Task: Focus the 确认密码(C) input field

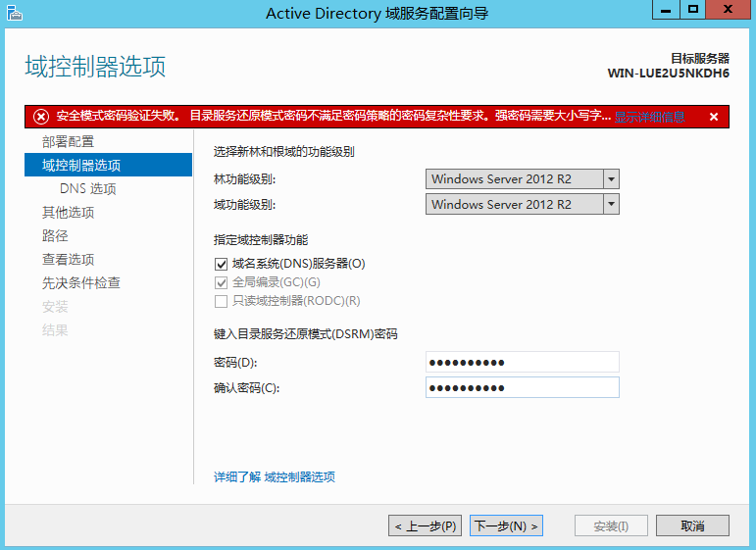Action: [523, 387]
